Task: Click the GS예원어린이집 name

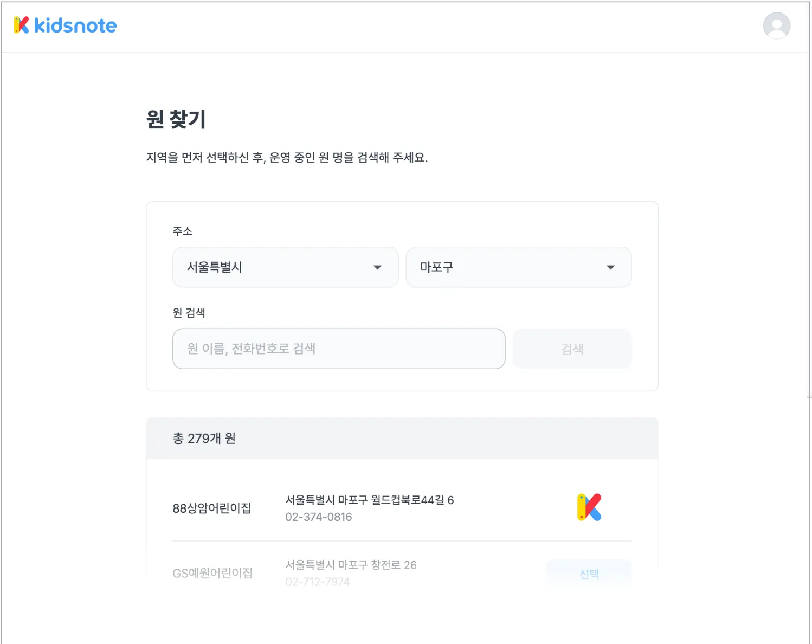Action: 212,573
